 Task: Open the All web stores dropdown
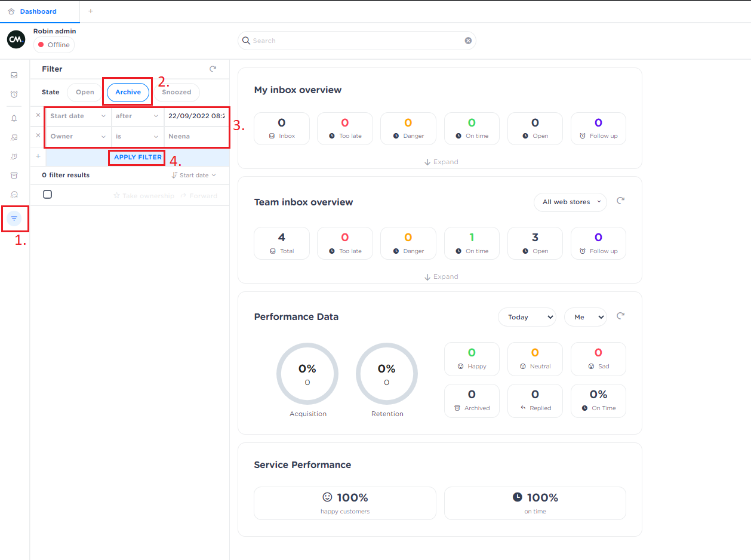coord(570,202)
